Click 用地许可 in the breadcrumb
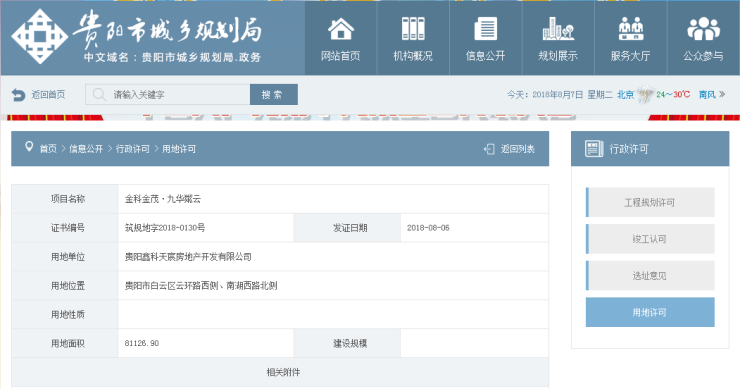The image size is (740, 389). pos(179,149)
